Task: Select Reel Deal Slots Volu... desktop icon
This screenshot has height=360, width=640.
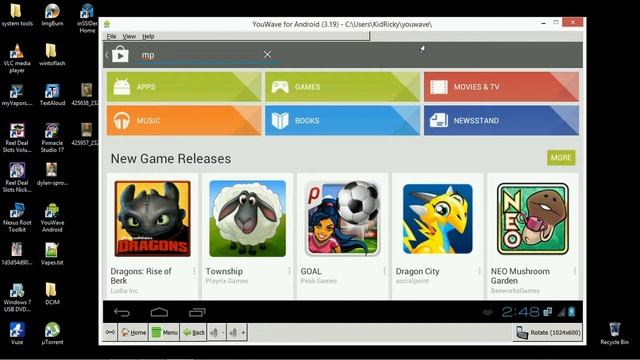Action: (17, 138)
